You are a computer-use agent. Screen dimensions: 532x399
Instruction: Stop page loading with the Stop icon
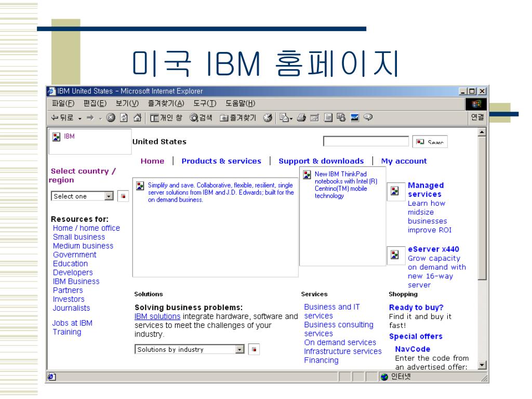click(111, 118)
